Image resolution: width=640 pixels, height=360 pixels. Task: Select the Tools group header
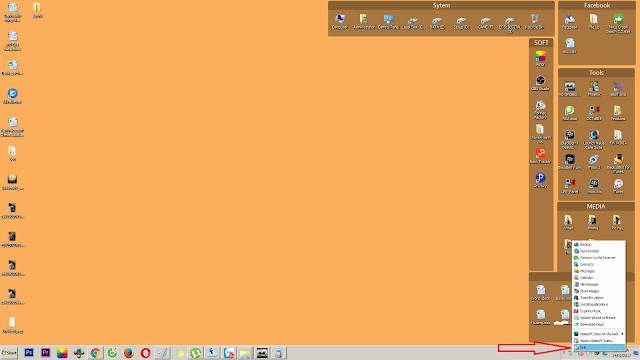(596, 73)
